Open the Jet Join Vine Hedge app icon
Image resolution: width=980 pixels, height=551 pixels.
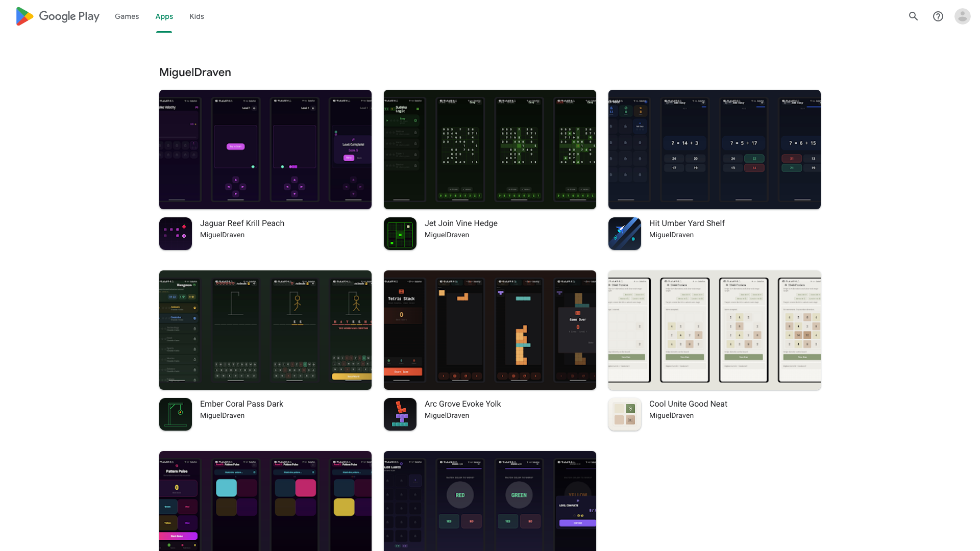point(400,234)
